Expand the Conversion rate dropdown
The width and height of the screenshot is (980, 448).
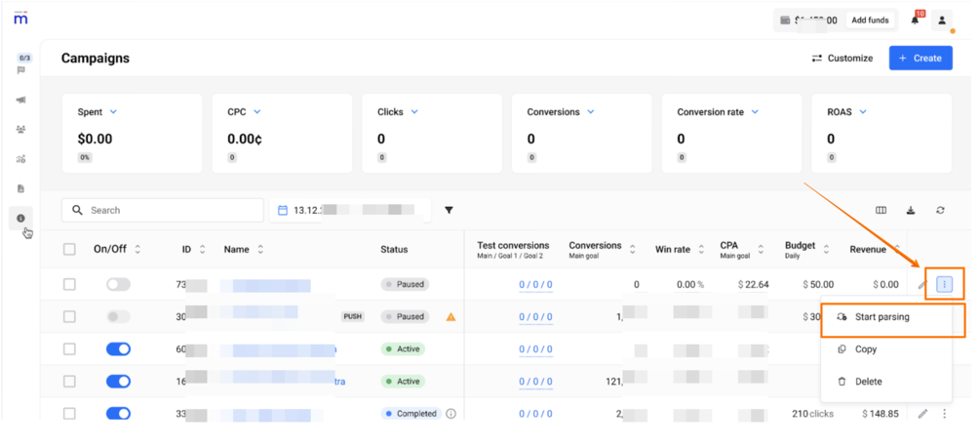point(755,112)
